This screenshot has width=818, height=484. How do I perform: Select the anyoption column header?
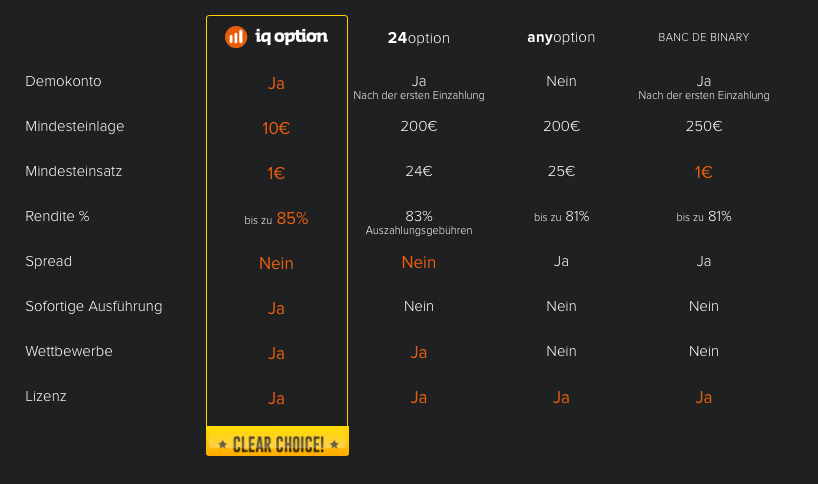pos(561,38)
